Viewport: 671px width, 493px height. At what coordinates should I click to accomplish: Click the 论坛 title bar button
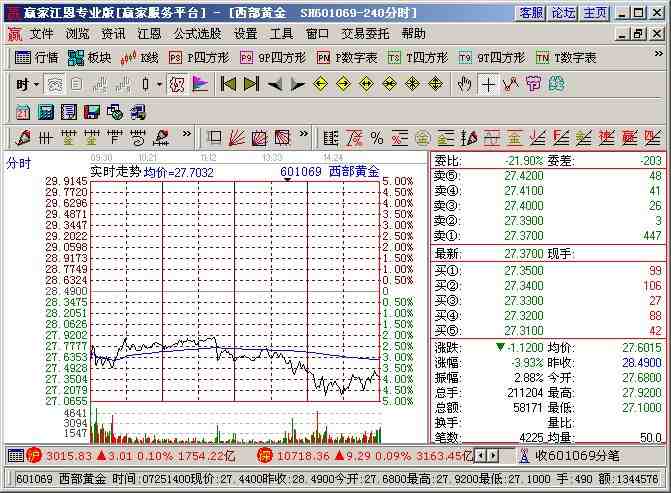563,13
